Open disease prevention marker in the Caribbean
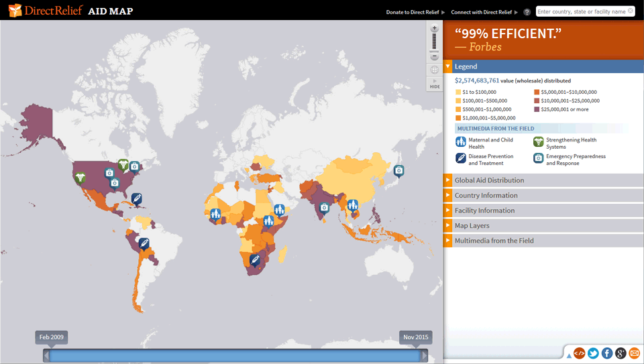 (x=137, y=199)
